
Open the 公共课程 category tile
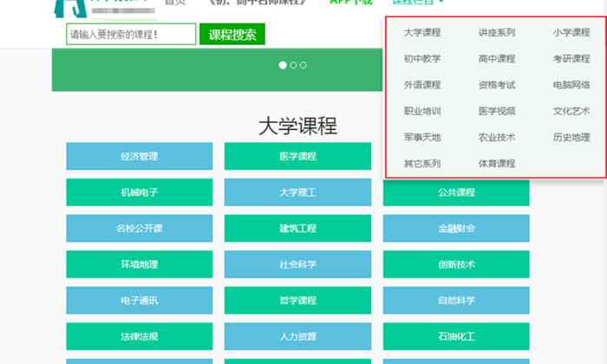pyautogui.click(x=456, y=192)
